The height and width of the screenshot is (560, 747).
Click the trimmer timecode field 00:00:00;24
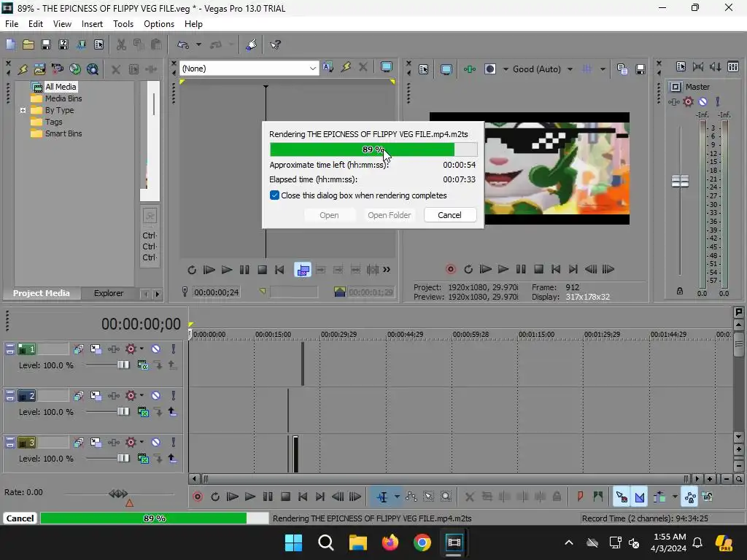[x=216, y=292]
